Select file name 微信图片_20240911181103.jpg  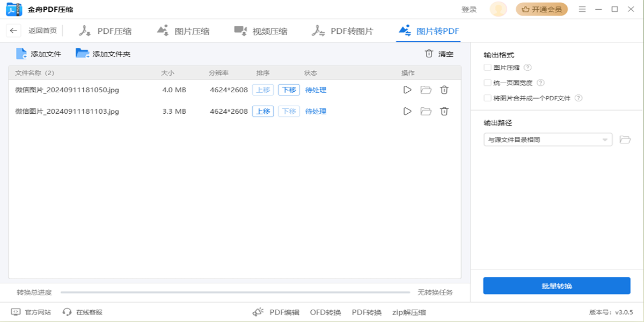tap(67, 111)
